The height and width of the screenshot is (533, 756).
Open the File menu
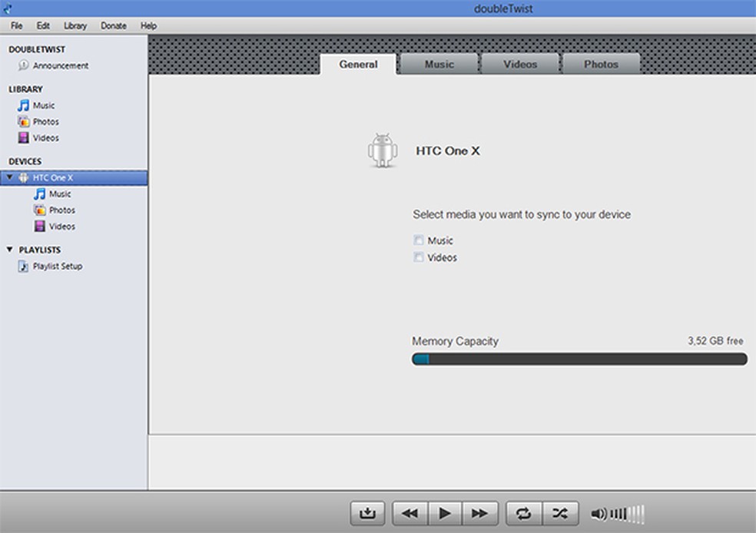16,25
